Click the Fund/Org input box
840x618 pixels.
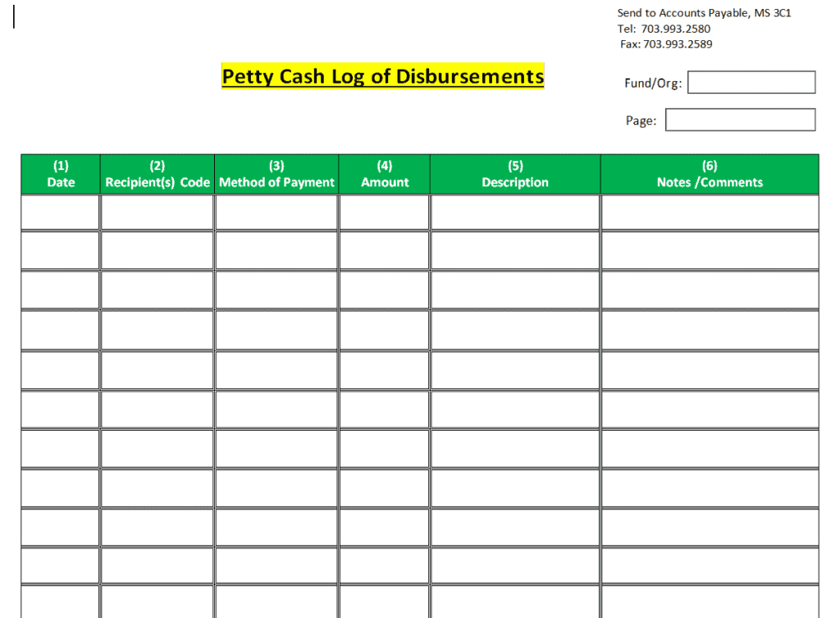pos(751,82)
